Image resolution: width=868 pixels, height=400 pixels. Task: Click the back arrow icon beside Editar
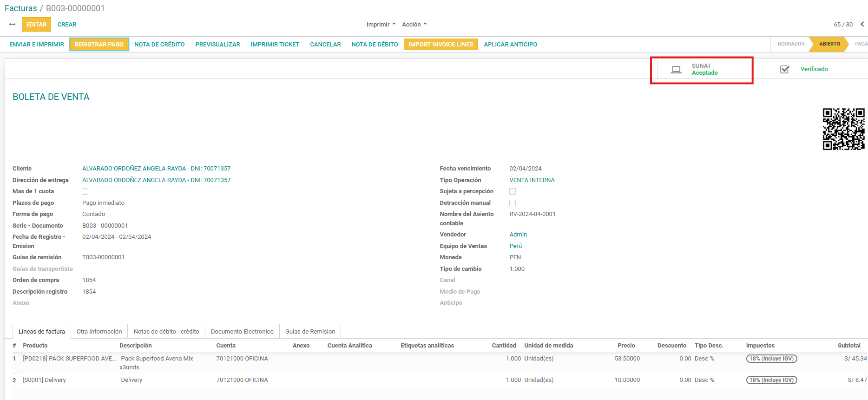(12, 25)
